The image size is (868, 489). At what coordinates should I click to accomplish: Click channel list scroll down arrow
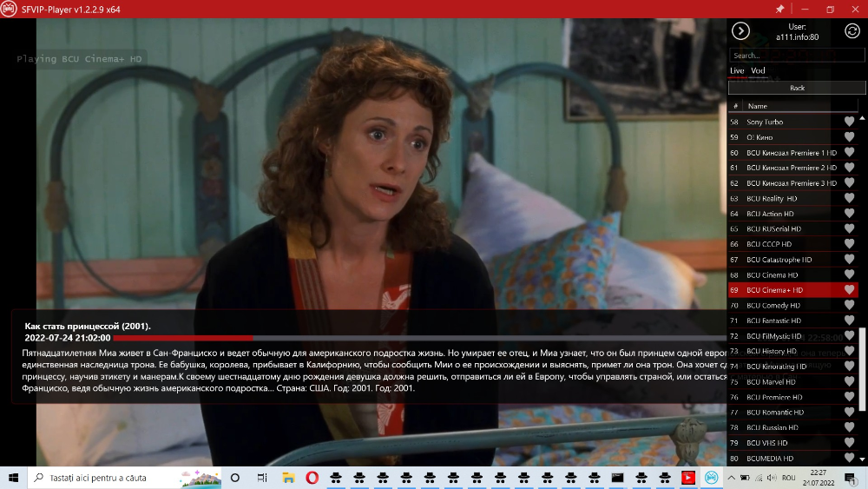point(862,459)
